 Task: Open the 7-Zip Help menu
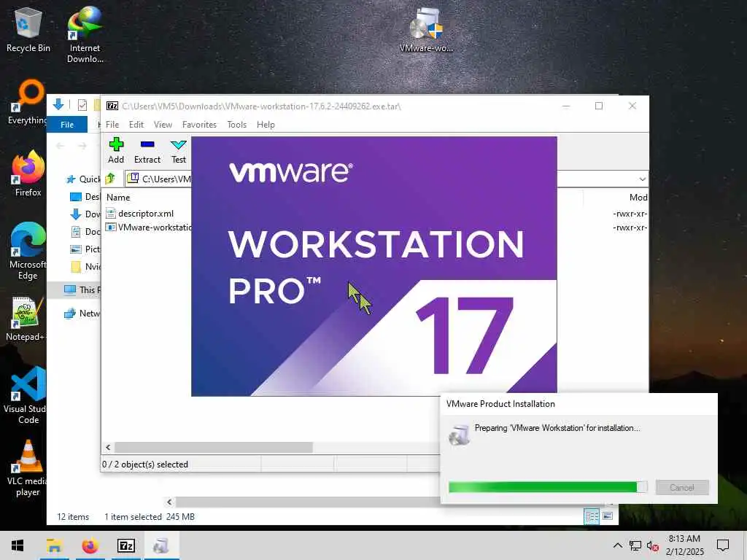266,124
